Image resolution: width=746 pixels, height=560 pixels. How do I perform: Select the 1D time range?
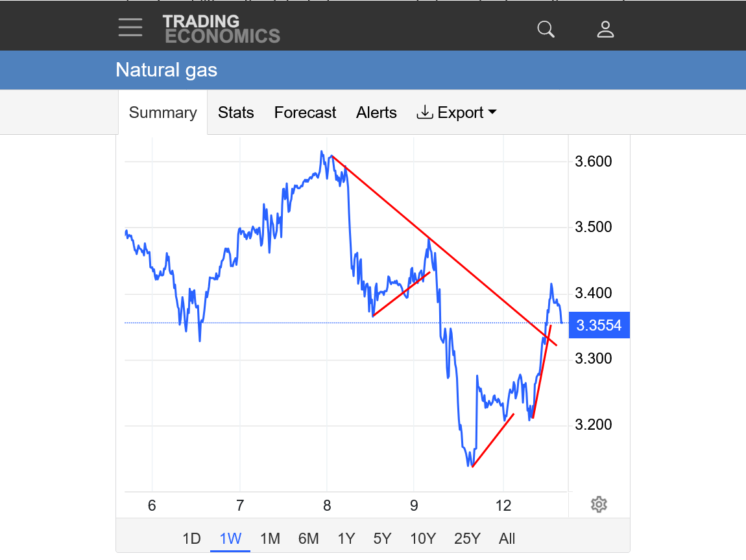coord(191,539)
